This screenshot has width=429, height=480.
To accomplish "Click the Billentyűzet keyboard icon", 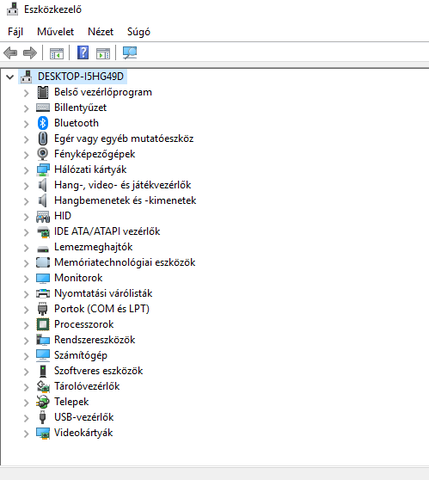I will pos(43,107).
